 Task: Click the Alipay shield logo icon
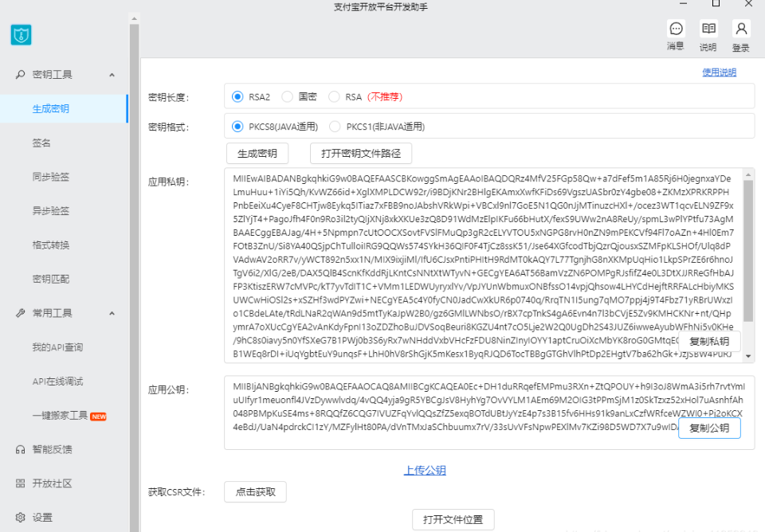pyautogui.click(x=21, y=34)
